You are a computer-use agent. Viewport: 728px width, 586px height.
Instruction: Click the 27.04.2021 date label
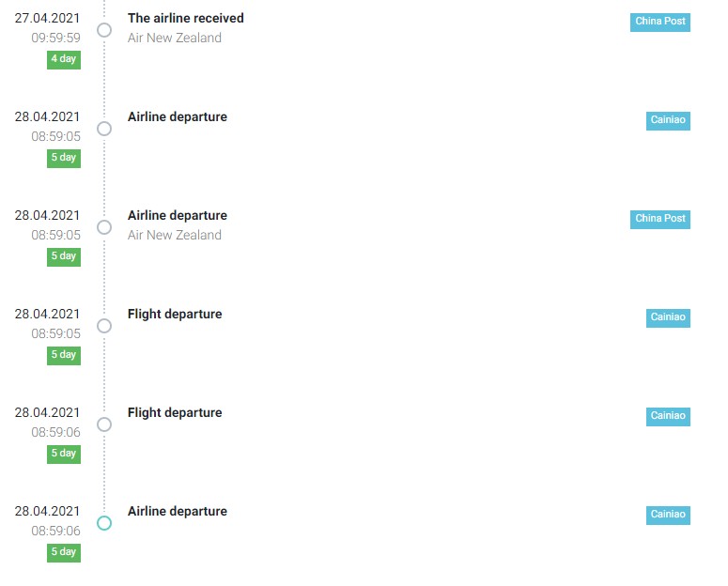point(47,18)
